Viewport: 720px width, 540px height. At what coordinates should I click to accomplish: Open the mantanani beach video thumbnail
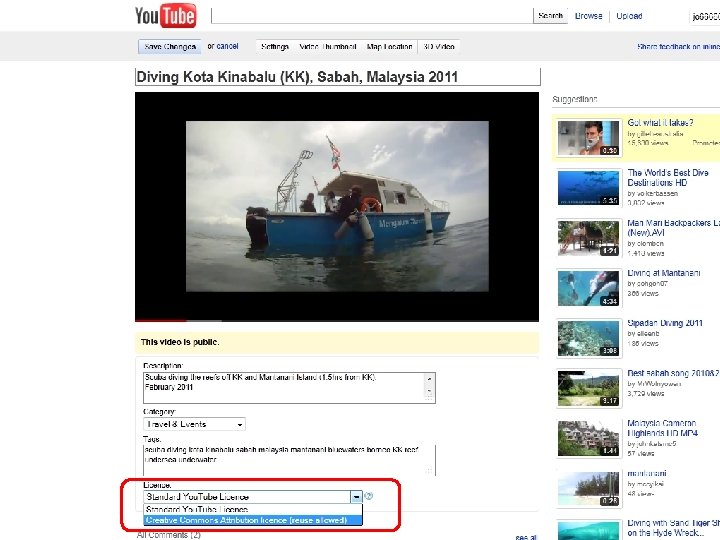click(589, 489)
